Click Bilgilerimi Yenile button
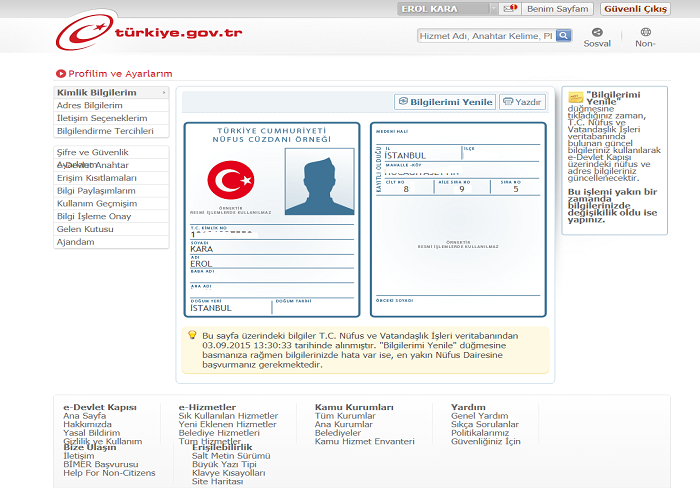Image resolution: width=700 pixels, height=488 pixels. click(445, 102)
